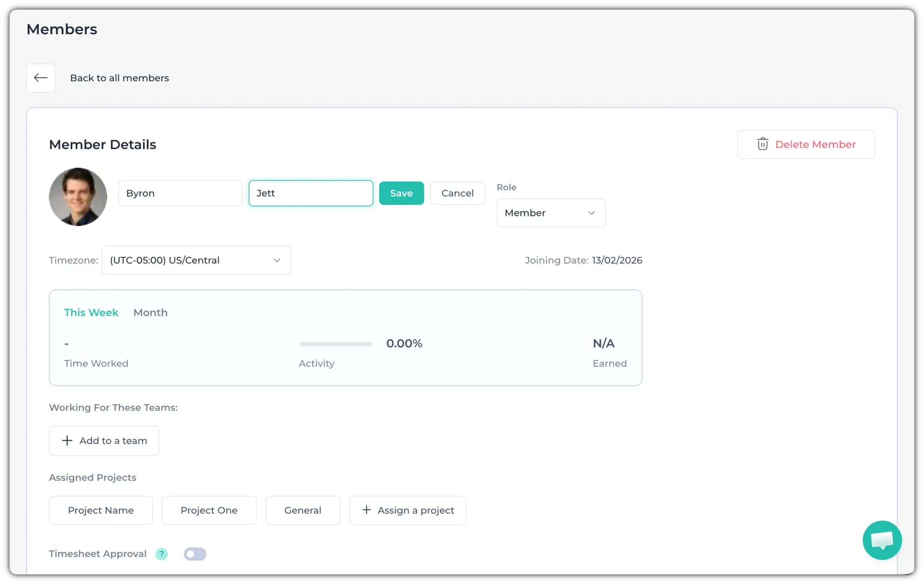This screenshot has height=584, width=924.
Task: Open the live chat bubble icon
Action: click(881, 540)
